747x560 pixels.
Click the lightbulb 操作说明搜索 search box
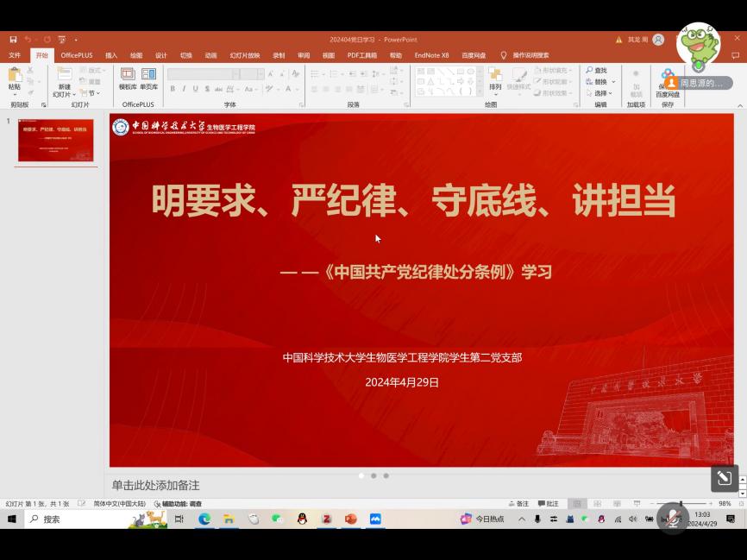pyautogui.click(x=525, y=55)
